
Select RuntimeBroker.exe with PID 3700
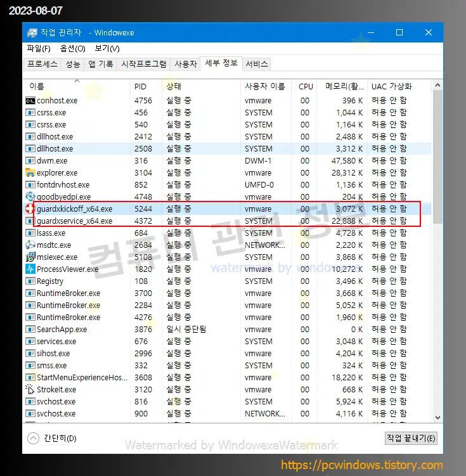click(228, 293)
